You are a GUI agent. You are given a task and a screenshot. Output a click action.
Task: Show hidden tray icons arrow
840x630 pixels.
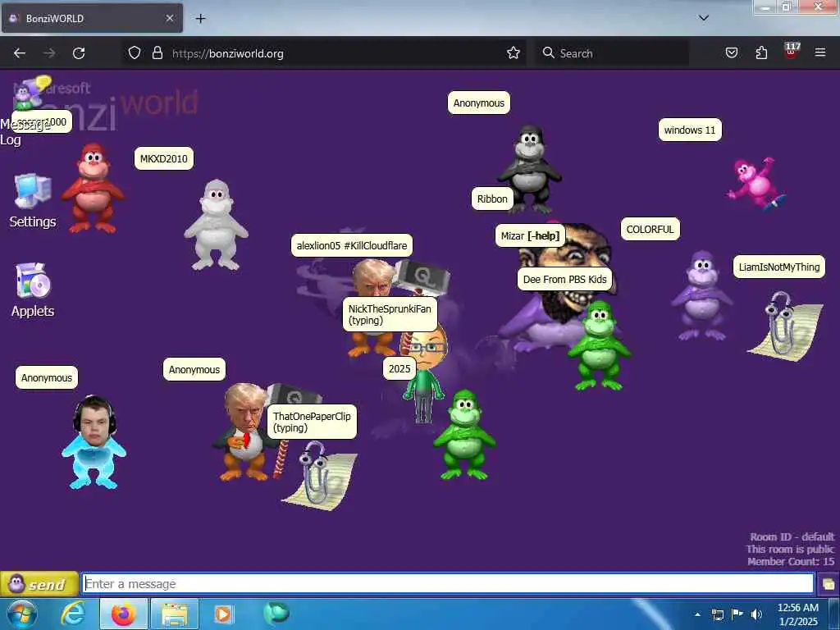[697, 614]
